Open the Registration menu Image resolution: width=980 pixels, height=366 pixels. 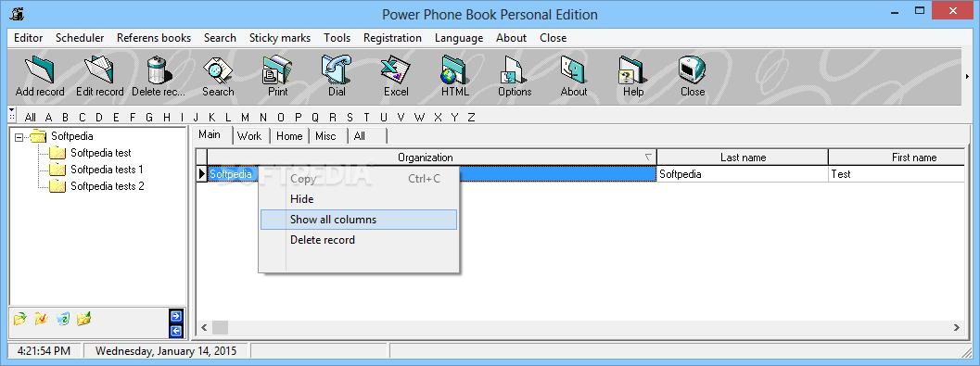click(392, 37)
